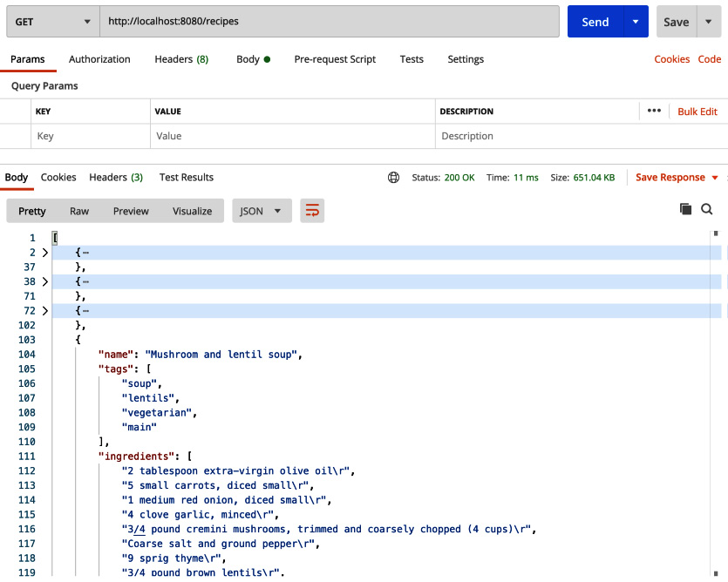The image size is (728, 582).
Task: Open the request Body tab
Action: coord(253,59)
